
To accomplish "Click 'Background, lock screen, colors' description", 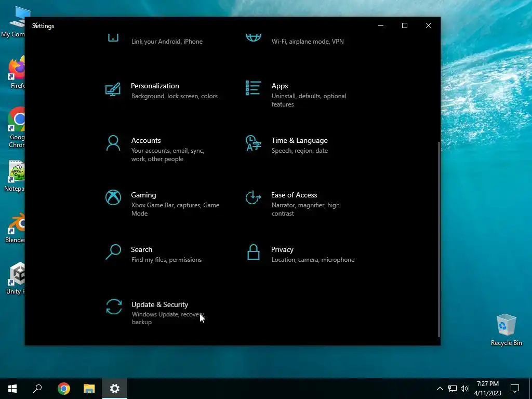I will point(175,96).
